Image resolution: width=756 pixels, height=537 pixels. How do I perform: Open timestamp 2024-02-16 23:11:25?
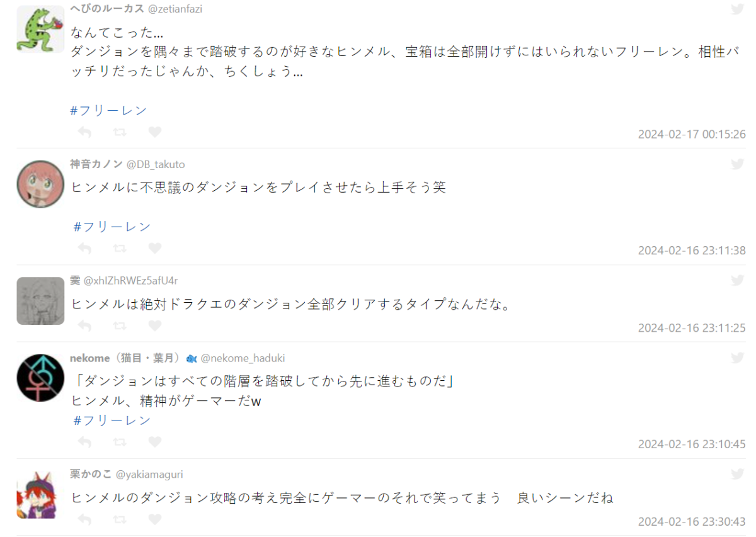(692, 328)
